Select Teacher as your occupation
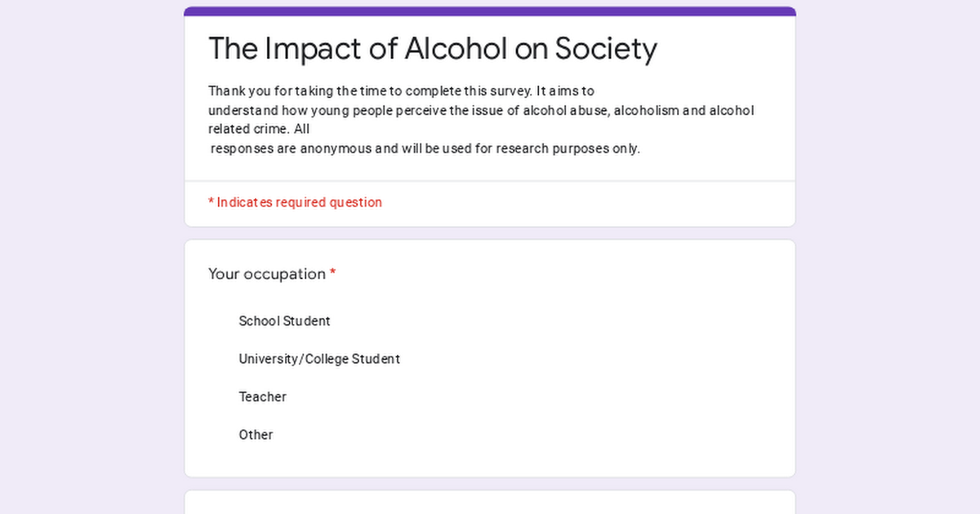Viewport: 980px width, 514px height. pos(262,397)
